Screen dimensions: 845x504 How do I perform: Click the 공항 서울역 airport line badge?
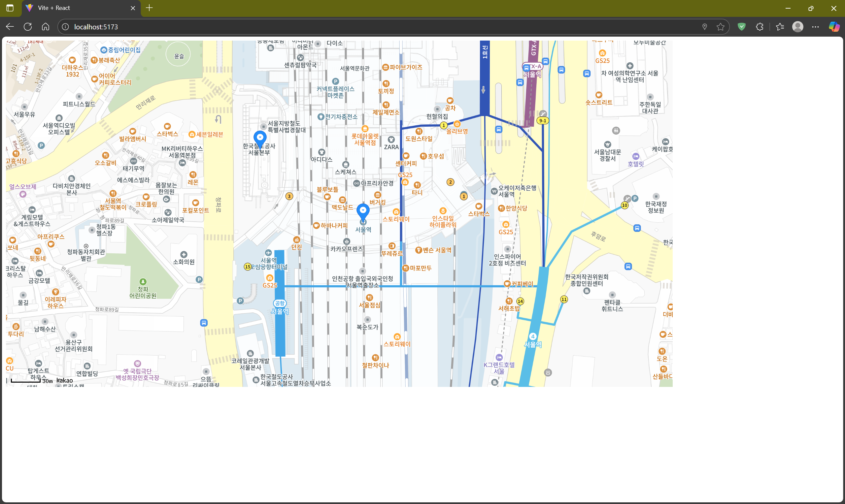point(280,303)
